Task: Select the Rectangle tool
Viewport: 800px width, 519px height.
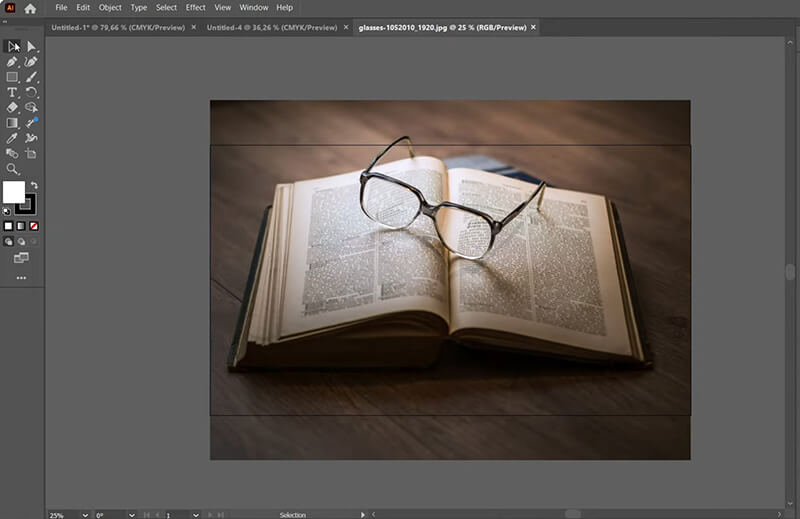Action: pyautogui.click(x=12, y=77)
